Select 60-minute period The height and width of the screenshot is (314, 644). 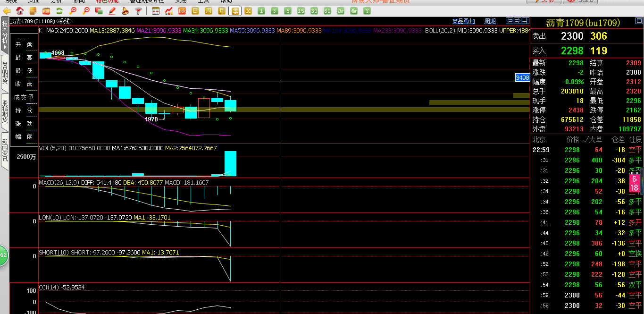pyautogui.click(x=327, y=10)
